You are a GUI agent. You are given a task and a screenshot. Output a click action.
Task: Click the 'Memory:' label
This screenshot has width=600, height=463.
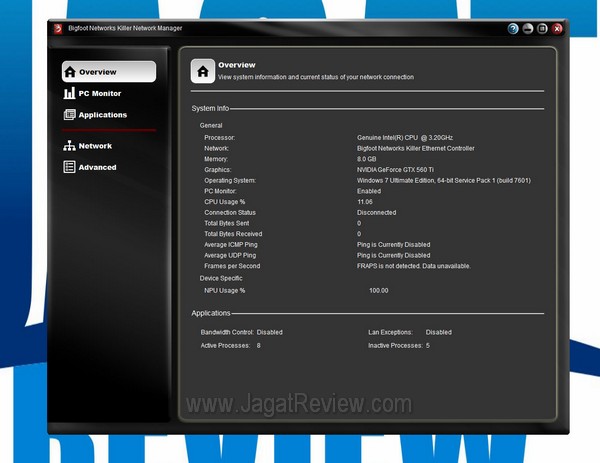coord(216,159)
